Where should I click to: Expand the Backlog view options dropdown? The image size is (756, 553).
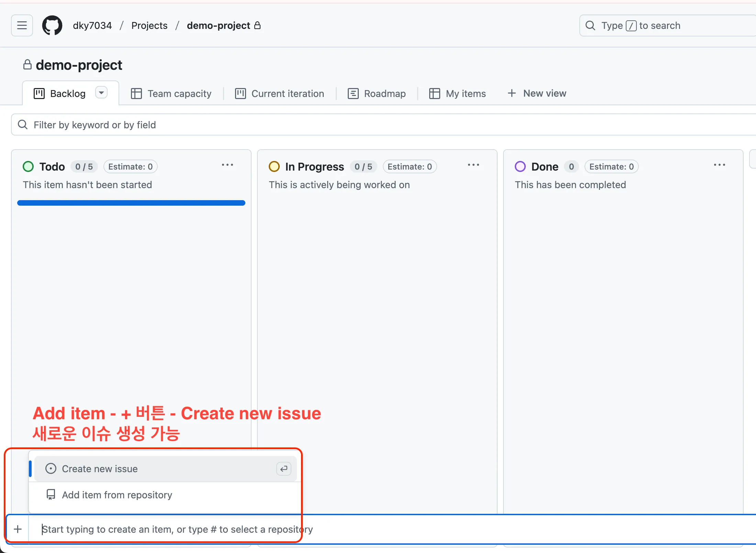pos(101,93)
